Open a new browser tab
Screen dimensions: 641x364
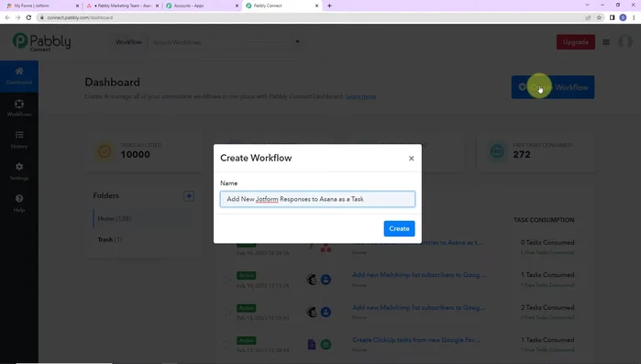click(329, 6)
